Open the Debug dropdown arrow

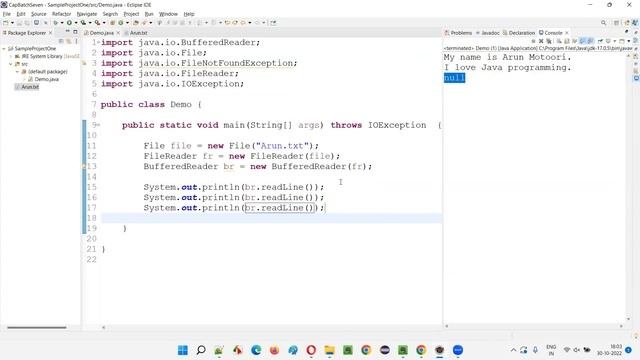pyautogui.click(x=62, y=23)
